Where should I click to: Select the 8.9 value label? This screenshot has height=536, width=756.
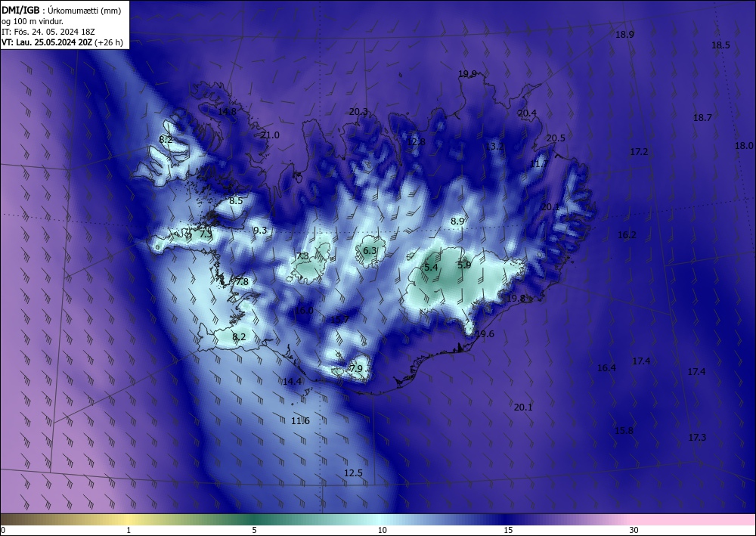point(457,222)
